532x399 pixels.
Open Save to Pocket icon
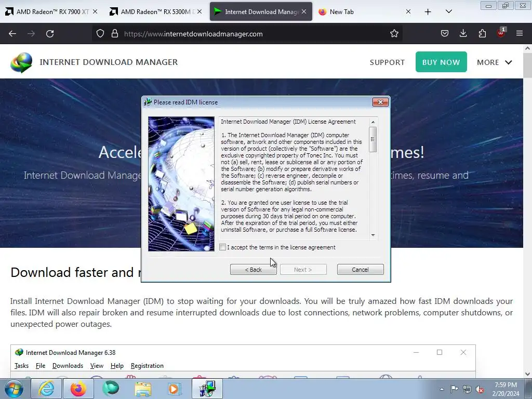[x=445, y=33]
